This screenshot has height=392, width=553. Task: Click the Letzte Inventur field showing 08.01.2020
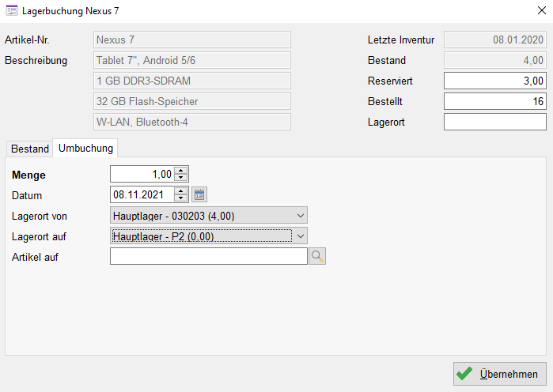click(x=495, y=40)
